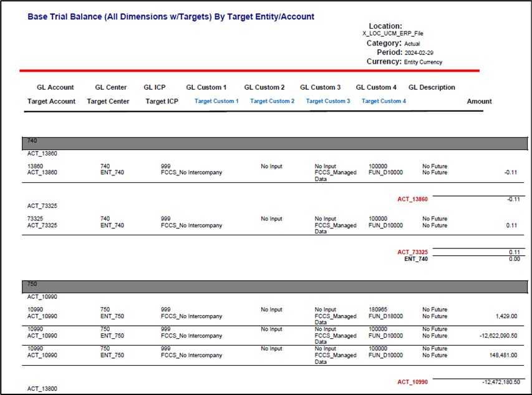Click the Period value 2024-02-29

click(x=418, y=53)
